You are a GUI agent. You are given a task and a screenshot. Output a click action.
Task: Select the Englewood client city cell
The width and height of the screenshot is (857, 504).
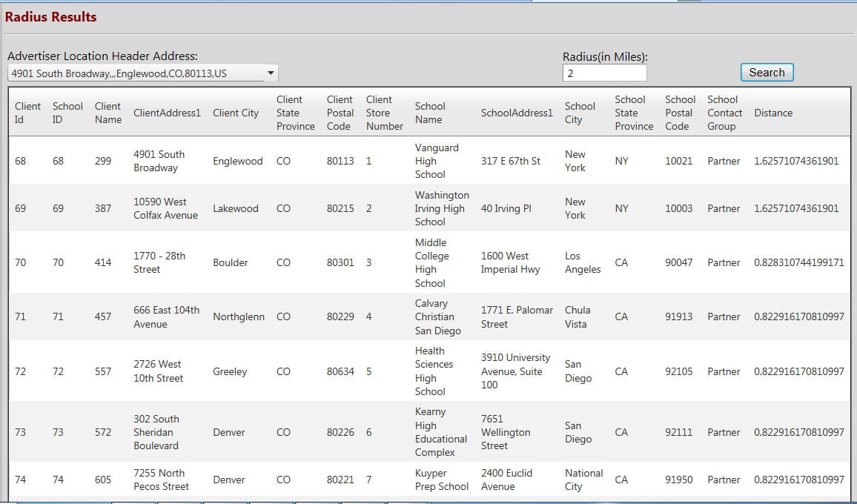point(238,161)
